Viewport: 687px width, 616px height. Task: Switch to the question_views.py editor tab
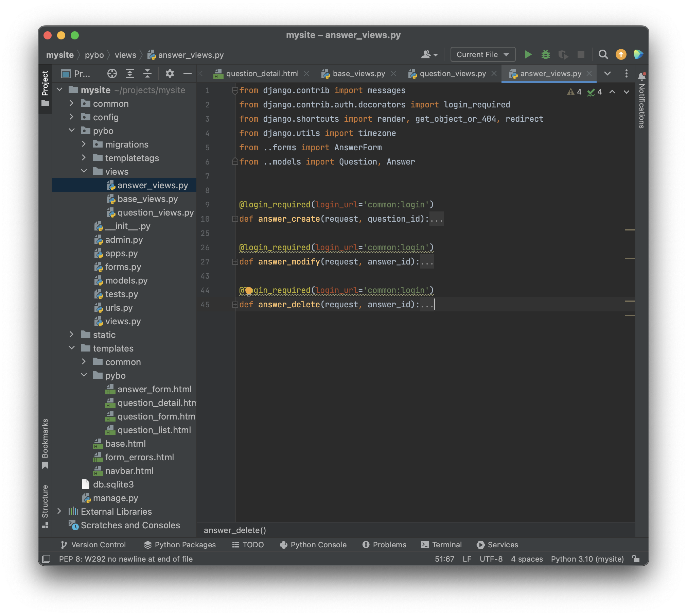pyautogui.click(x=452, y=73)
